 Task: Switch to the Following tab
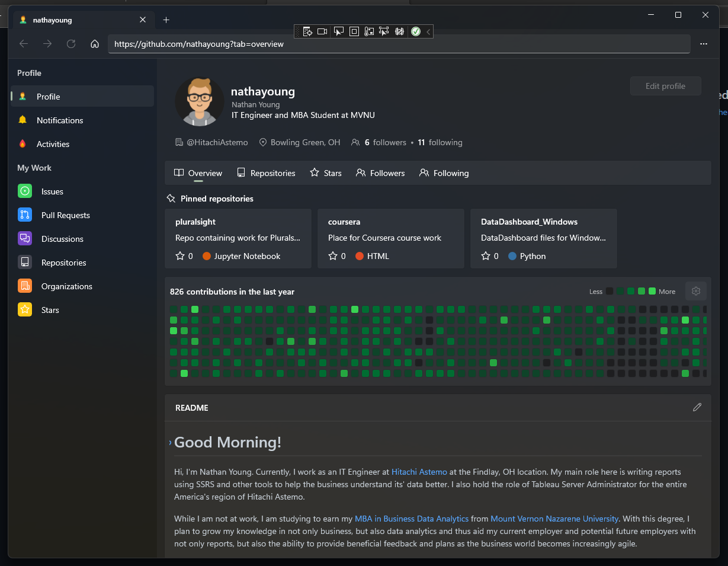click(444, 173)
